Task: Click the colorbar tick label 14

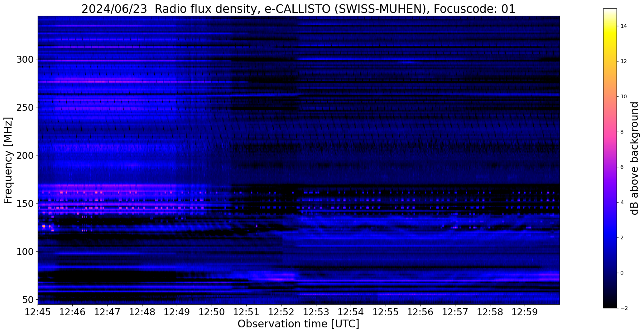Action: tap(624, 26)
